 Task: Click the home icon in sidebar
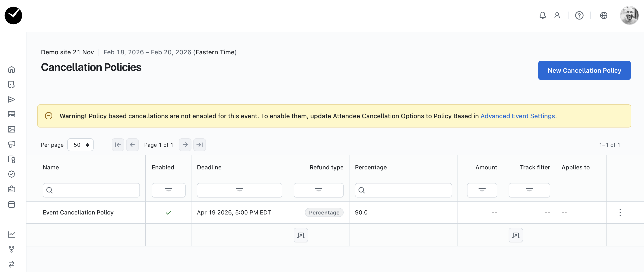(12, 69)
